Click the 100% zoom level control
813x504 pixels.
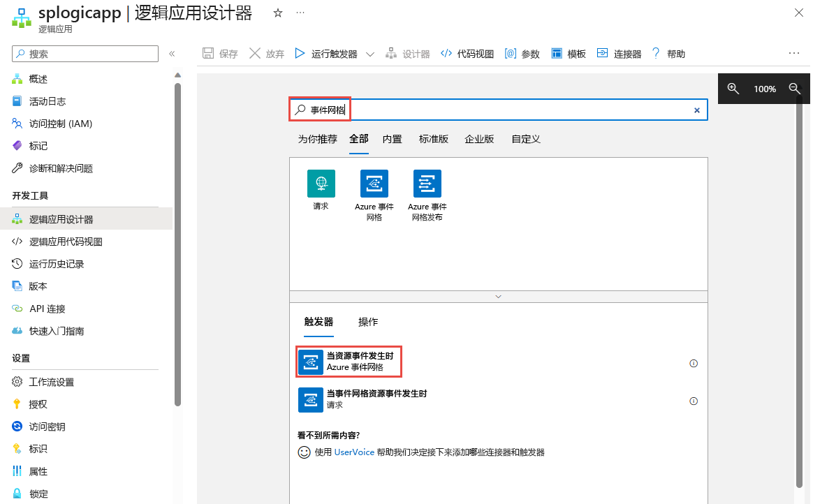click(764, 89)
